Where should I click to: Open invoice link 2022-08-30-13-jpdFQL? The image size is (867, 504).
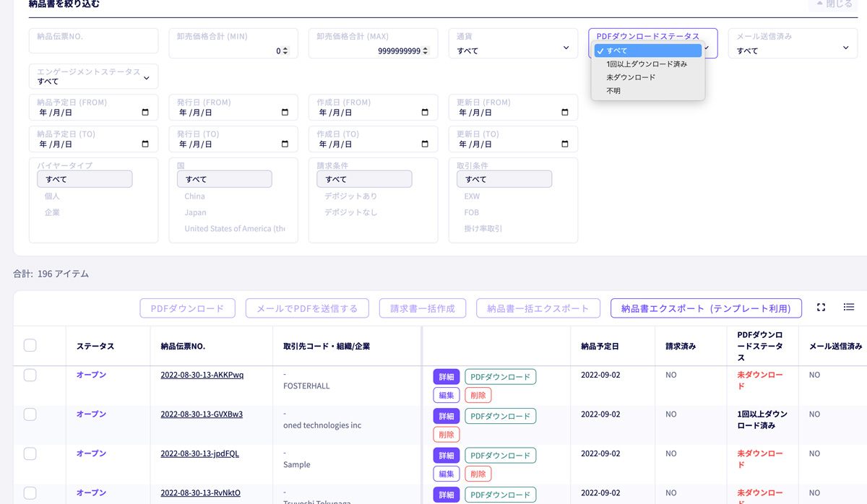(x=199, y=453)
